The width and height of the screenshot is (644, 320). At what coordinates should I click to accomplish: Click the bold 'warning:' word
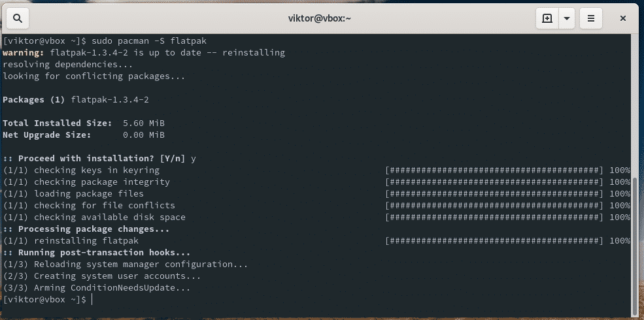click(24, 53)
